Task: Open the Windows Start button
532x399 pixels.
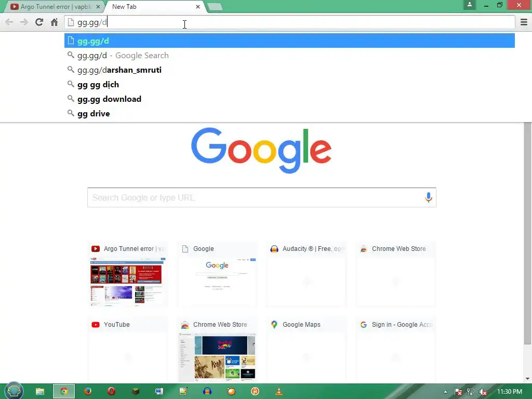Action: pos(14,391)
